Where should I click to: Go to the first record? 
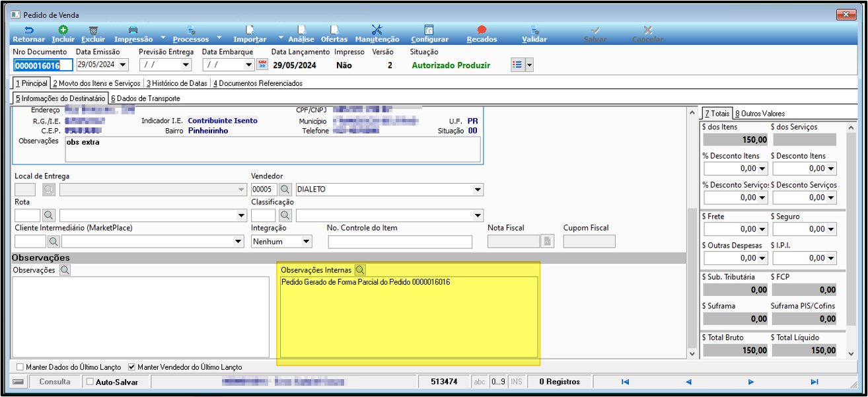click(x=625, y=381)
